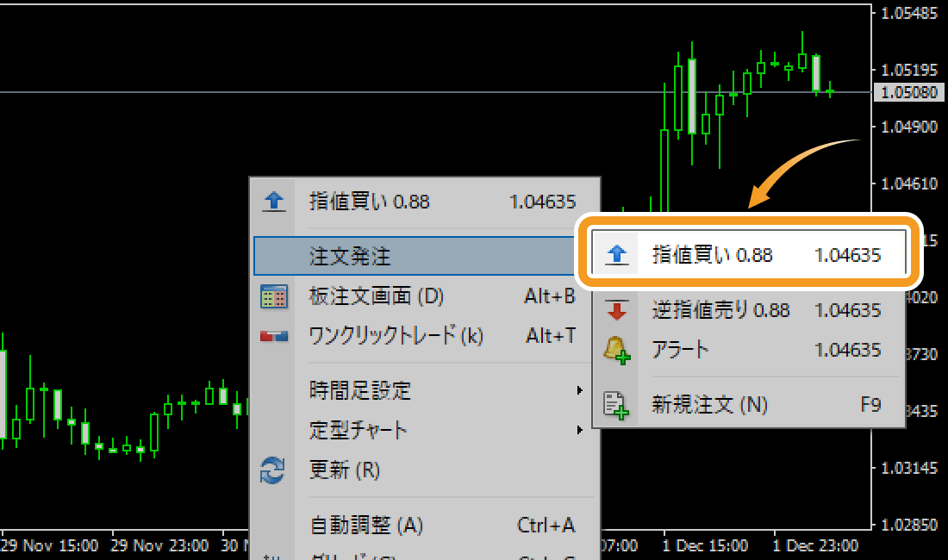Viewport: 948px width, 560px height.
Task: Click the 29 Nov 15:00 time axis label
Action: [50, 546]
